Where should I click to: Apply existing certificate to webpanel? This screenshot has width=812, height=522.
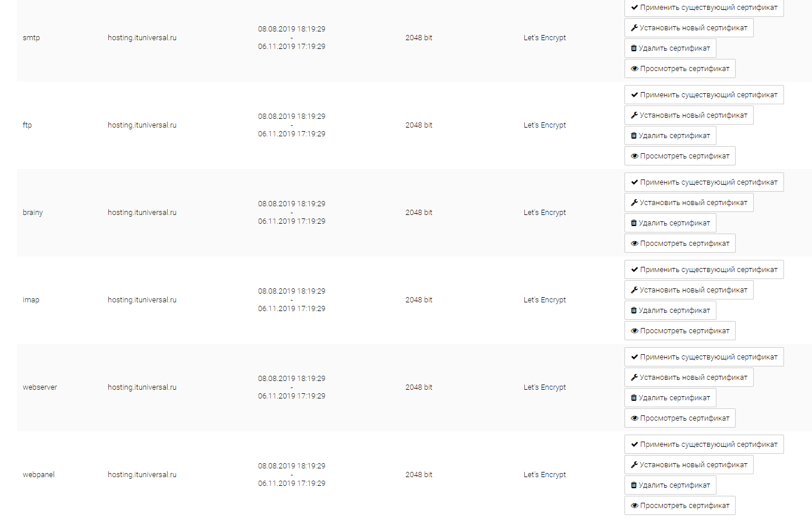704,445
